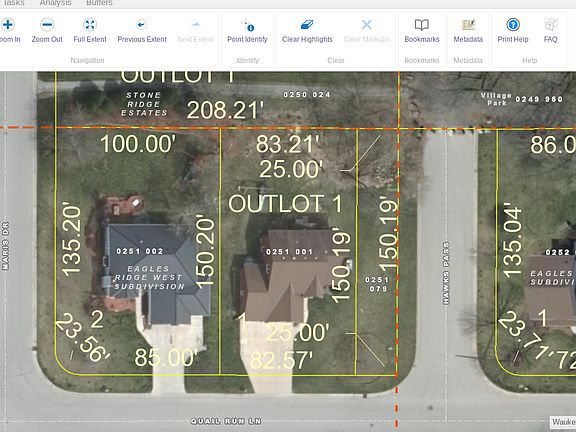Click the gray-roofed house on lot 2
The image size is (576, 432).
pos(156,274)
